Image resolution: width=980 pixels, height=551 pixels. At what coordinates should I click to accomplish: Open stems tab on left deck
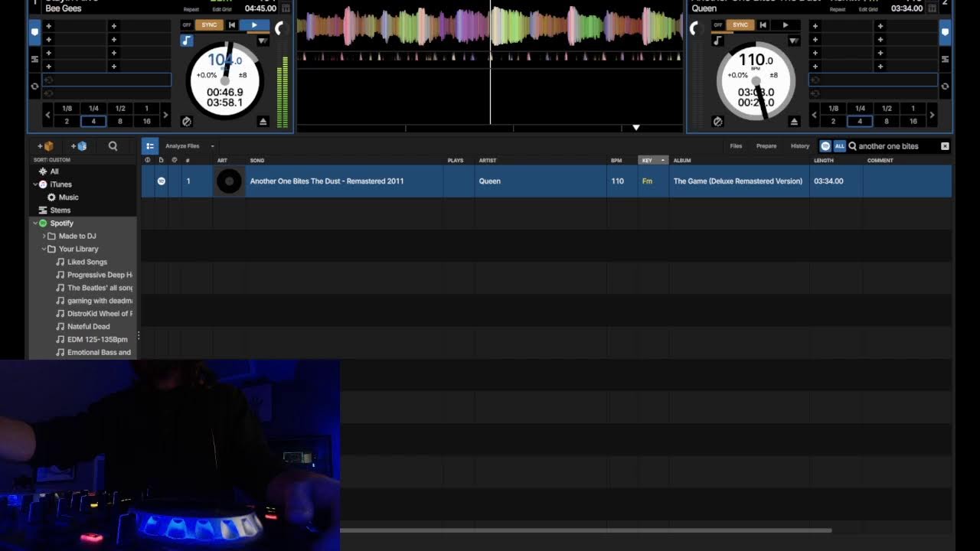34,59
